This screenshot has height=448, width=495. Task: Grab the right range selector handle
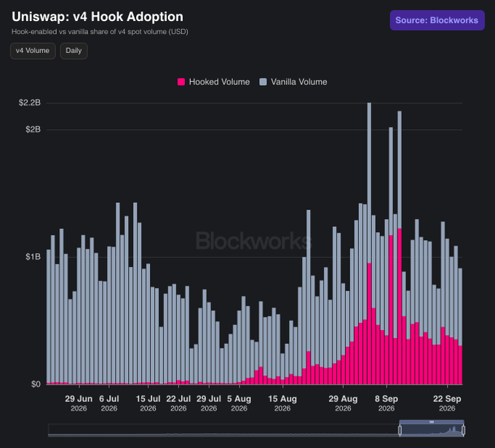(464, 431)
